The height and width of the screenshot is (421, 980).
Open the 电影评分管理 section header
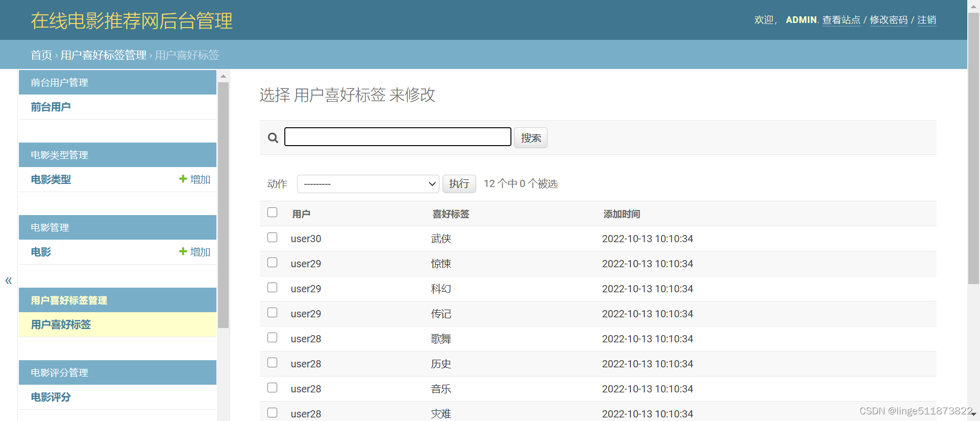[x=59, y=372]
